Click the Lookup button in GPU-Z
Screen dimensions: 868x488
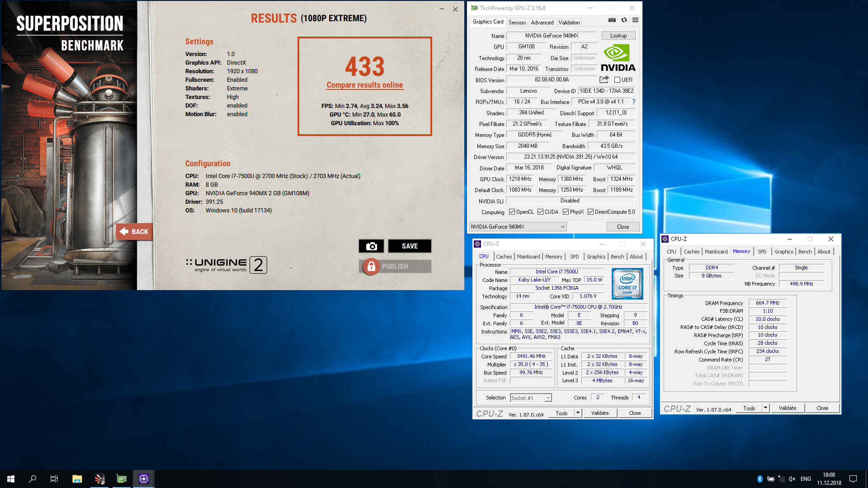click(x=618, y=36)
